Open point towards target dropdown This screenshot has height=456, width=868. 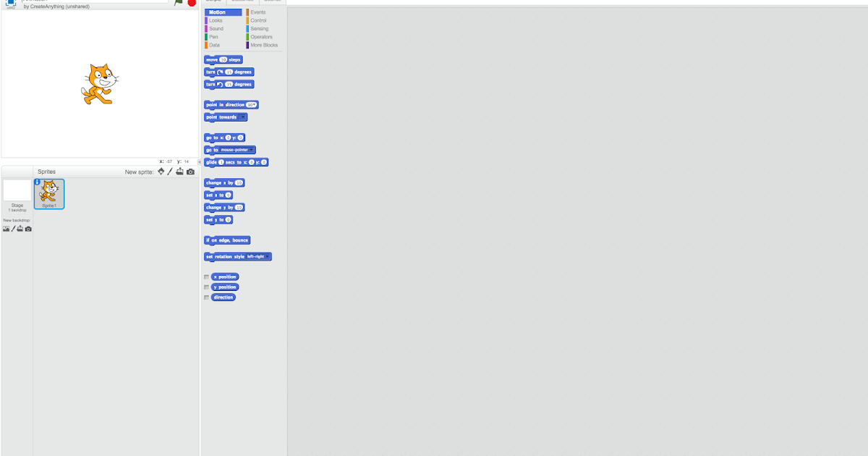pyautogui.click(x=242, y=117)
